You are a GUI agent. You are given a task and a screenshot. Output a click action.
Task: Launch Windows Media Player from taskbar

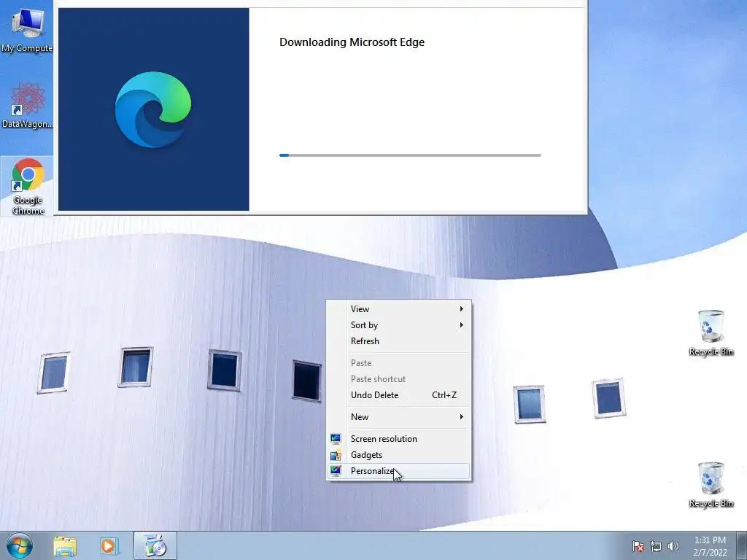(109, 546)
